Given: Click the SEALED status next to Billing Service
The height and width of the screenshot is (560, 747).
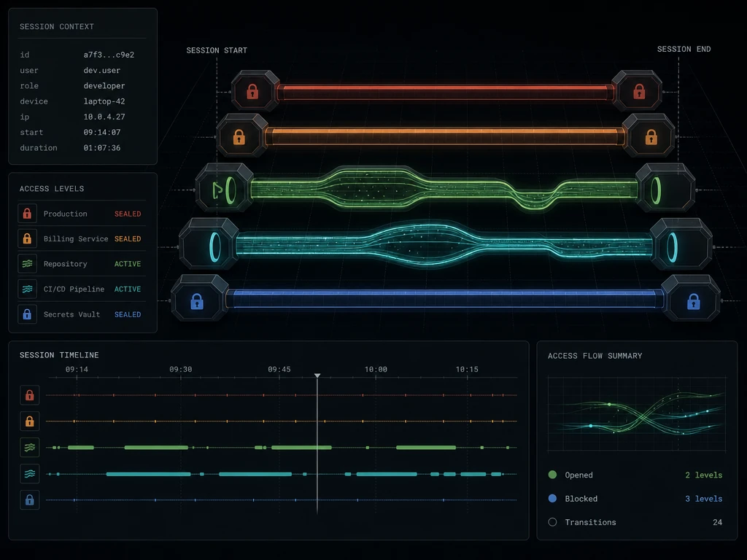Looking at the screenshot, I should pyautogui.click(x=128, y=238).
